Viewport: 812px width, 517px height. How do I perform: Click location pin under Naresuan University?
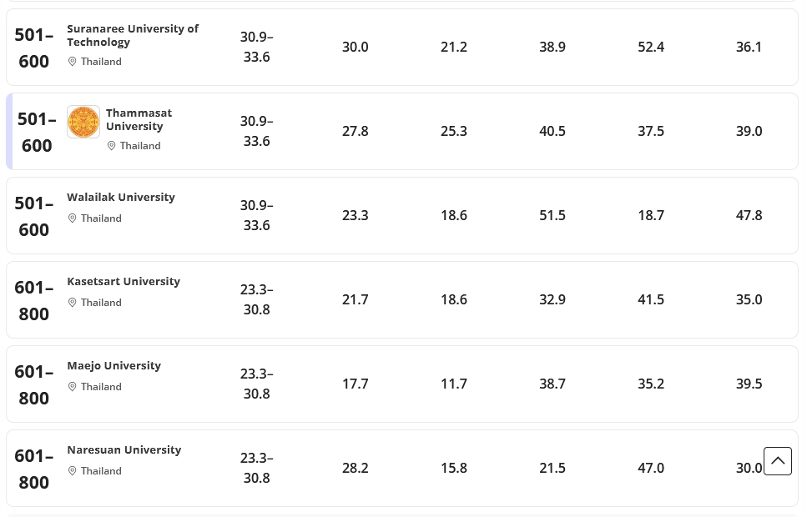point(73,471)
